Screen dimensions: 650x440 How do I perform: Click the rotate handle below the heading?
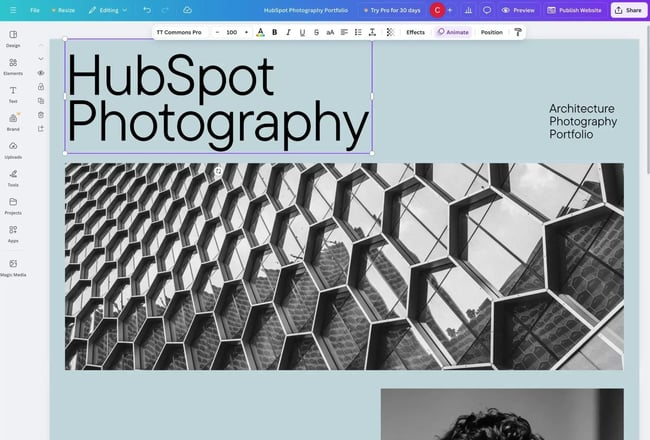pyautogui.click(x=218, y=171)
